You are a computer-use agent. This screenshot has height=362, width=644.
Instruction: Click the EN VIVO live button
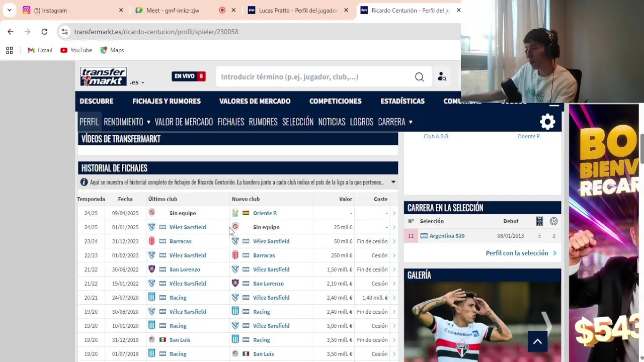[189, 76]
